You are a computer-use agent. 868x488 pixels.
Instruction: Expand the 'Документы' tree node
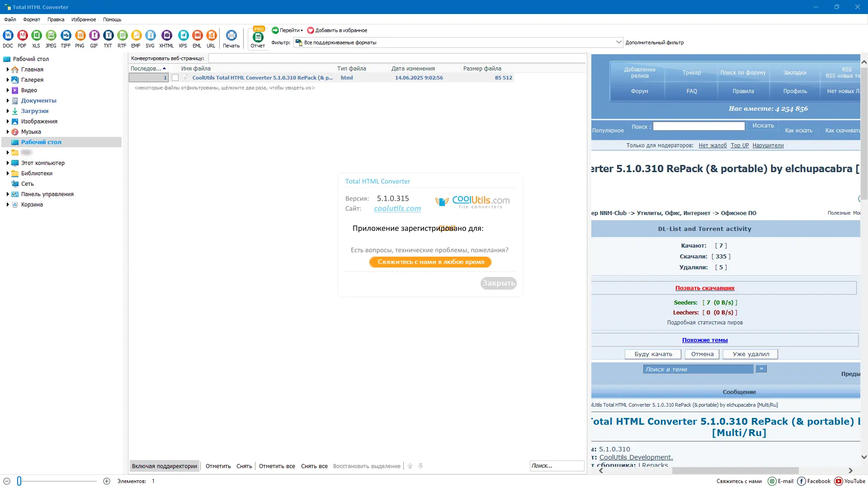click(8, 101)
